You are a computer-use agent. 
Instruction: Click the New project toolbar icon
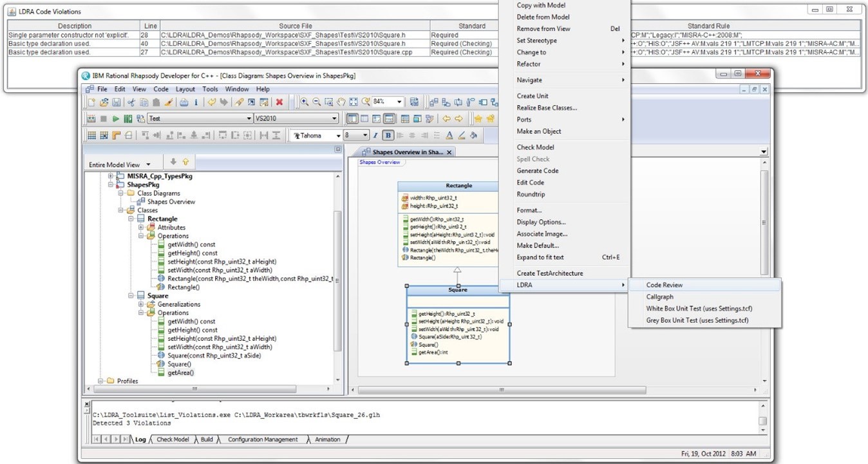(92, 102)
